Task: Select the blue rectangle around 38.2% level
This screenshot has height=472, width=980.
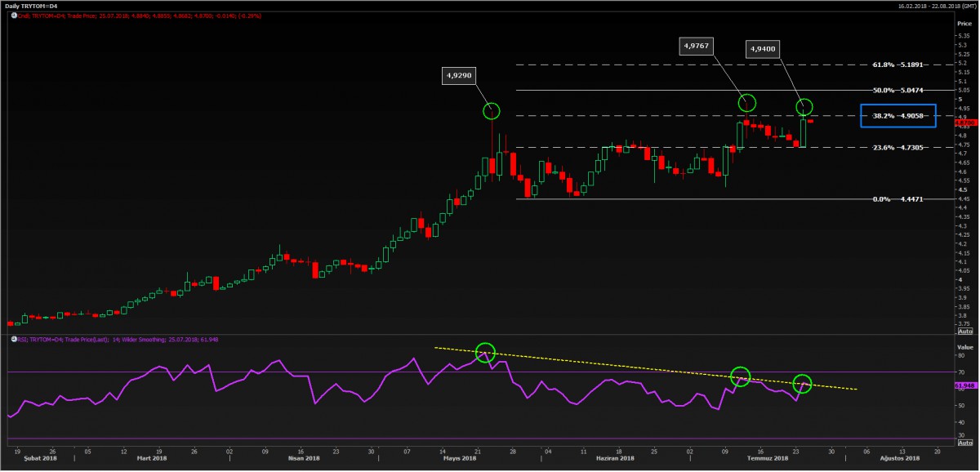Action: pyautogui.click(x=898, y=116)
